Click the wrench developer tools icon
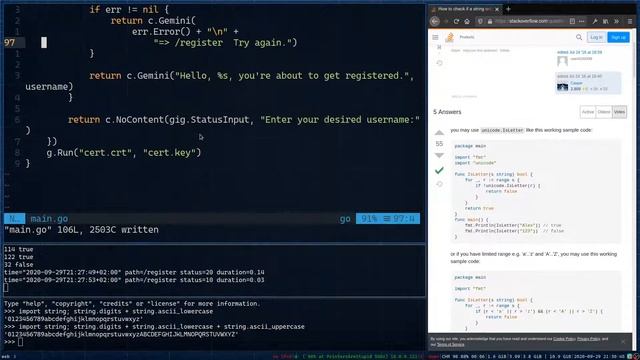The height and width of the screenshot is (360, 640). point(595,21)
